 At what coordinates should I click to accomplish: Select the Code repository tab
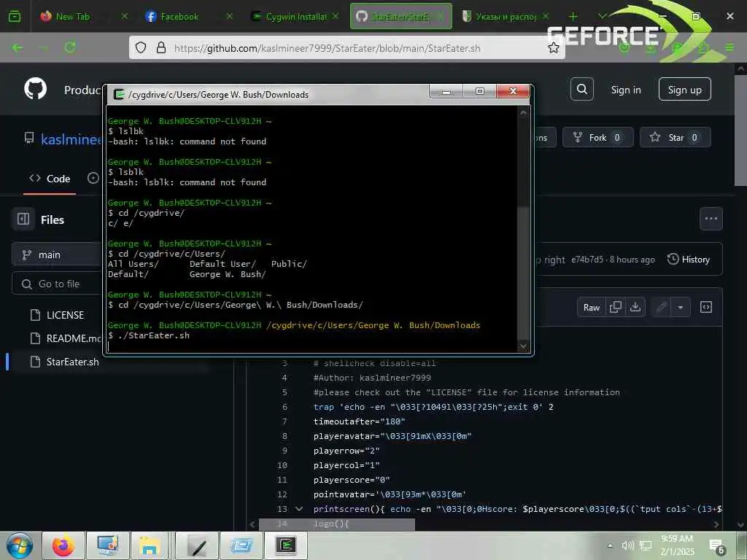point(50,179)
